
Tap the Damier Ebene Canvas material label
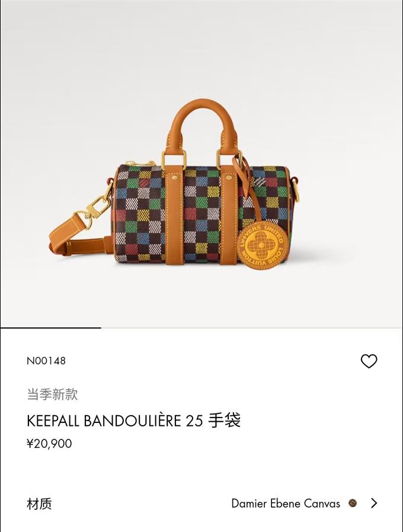coord(286,503)
